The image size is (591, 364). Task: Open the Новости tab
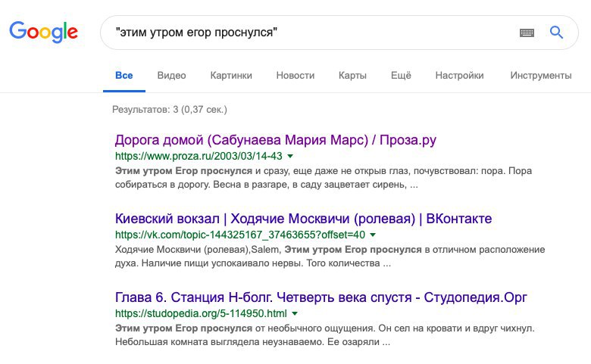pyautogui.click(x=295, y=75)
